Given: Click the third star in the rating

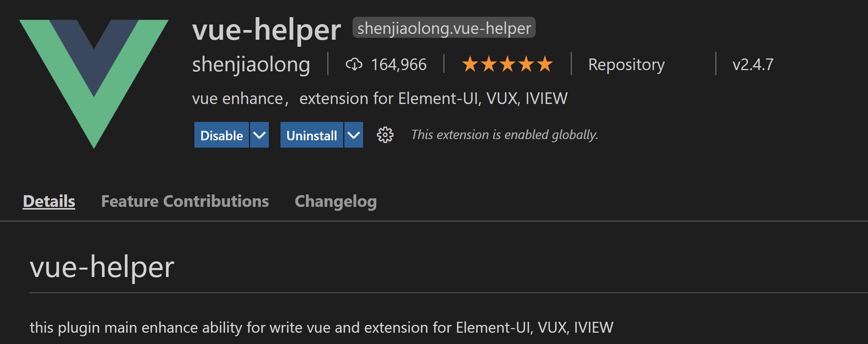Looking at the screenshot, I should (x=507, y=64).
